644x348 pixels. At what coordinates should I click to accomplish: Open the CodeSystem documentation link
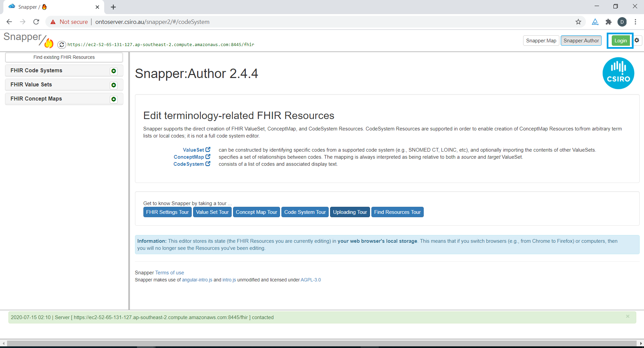point(189,164)
